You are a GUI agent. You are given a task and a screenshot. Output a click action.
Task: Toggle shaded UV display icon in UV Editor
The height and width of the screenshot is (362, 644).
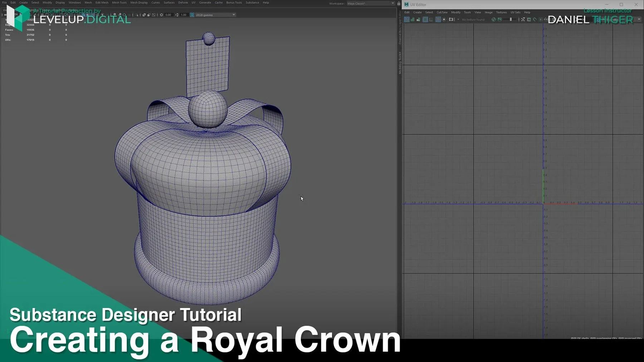[413, 20]
